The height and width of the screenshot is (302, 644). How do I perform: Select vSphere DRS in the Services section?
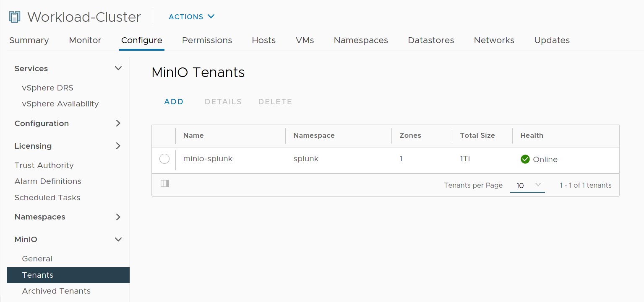click(47, 88)
